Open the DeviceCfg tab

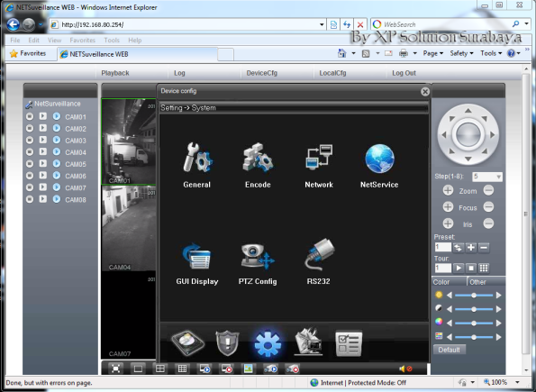(x=262, y=73)
